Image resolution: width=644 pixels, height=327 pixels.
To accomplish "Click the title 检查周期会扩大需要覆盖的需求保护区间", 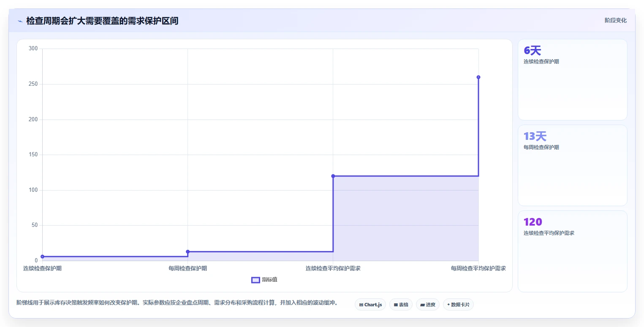I will (102, 21).
